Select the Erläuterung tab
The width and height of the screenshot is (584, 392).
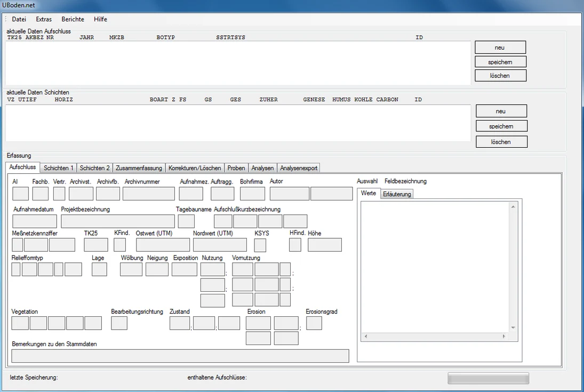[x=397, y=194]
